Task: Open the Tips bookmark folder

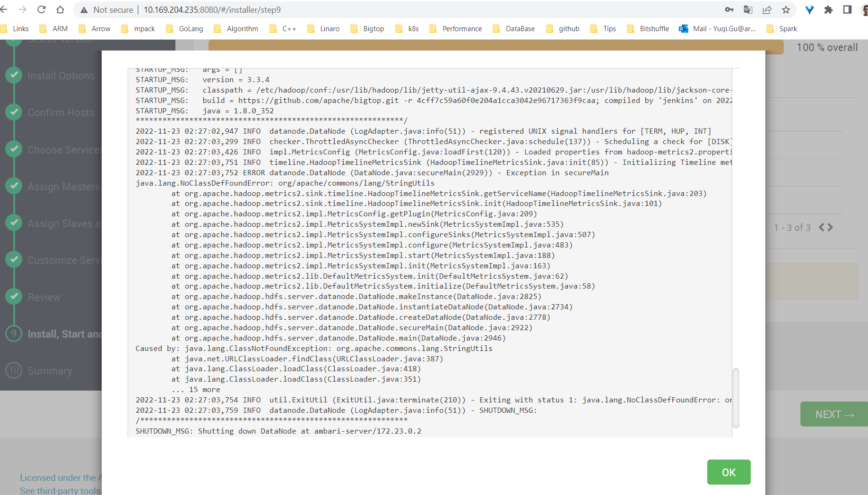Action: click(x=603, y=29)
